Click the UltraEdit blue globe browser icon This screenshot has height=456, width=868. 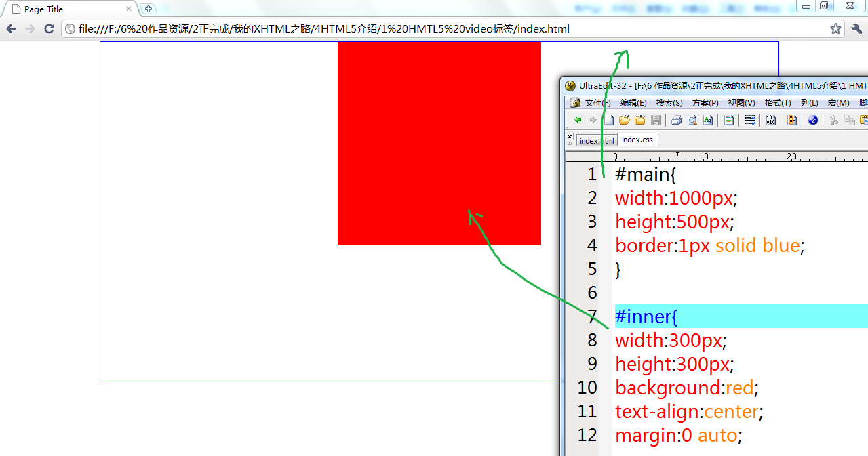tap(813, 120)
